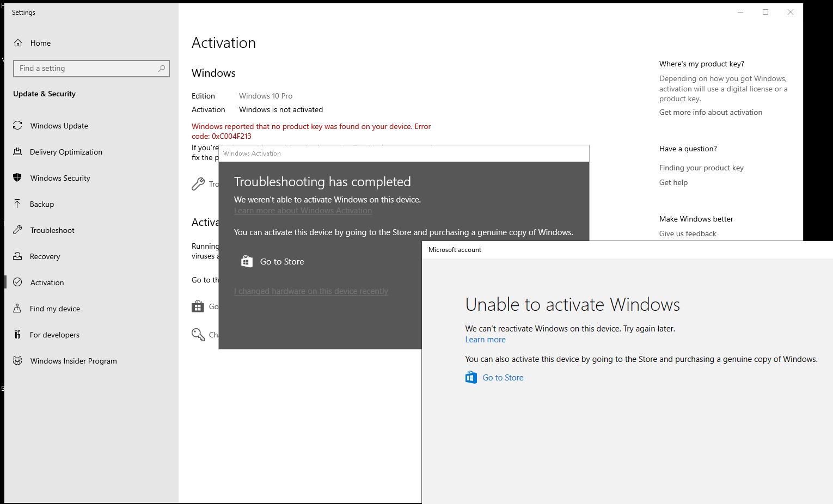Click I changed hardware on this device recently
The height and width of the screenshot is (504, 833).
coord(311,291)
